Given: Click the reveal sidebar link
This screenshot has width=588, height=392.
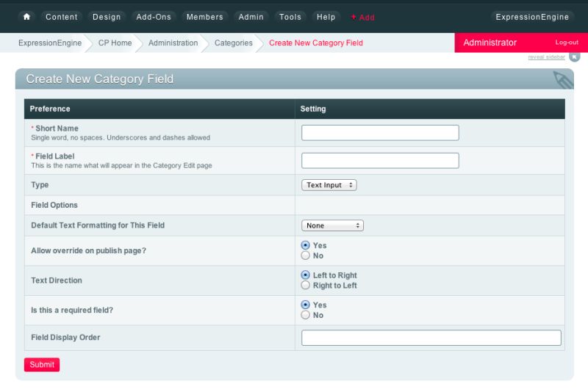Looking at the screenshot, I should [x=546, y=57].
